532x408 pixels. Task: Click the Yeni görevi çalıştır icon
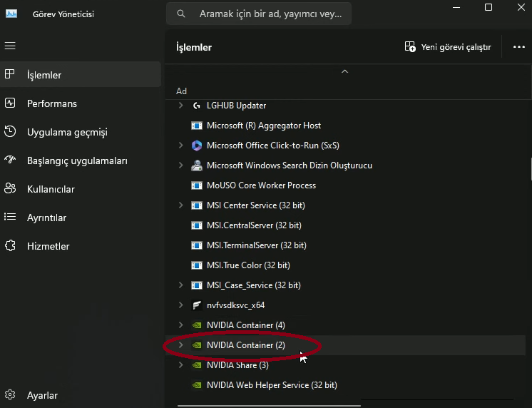[x=410, y=47]
